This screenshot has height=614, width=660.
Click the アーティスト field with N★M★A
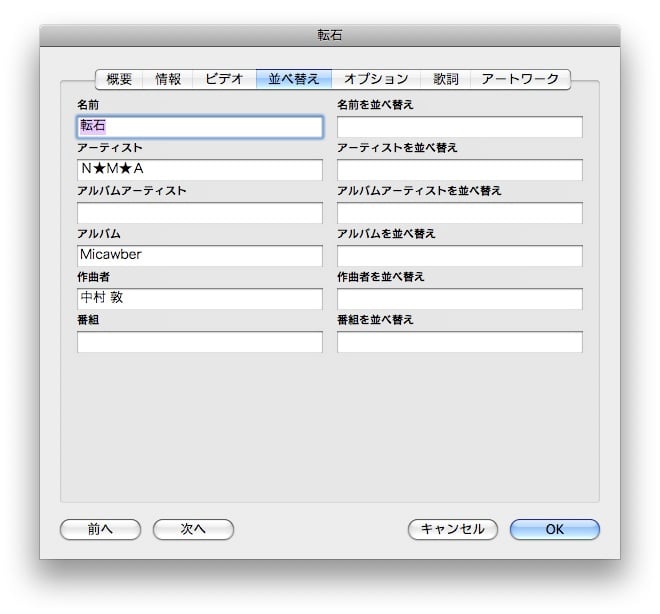coord(200,170)
